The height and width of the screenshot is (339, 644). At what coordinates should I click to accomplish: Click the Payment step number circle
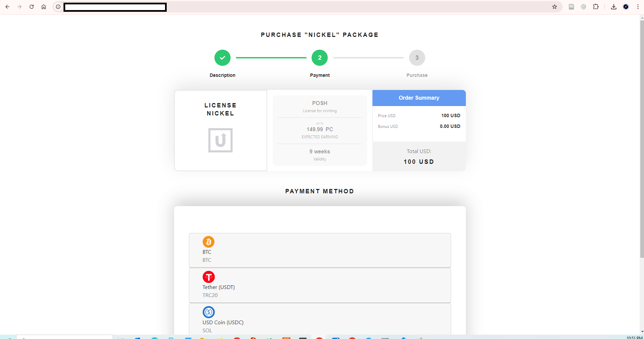[320, 57]
